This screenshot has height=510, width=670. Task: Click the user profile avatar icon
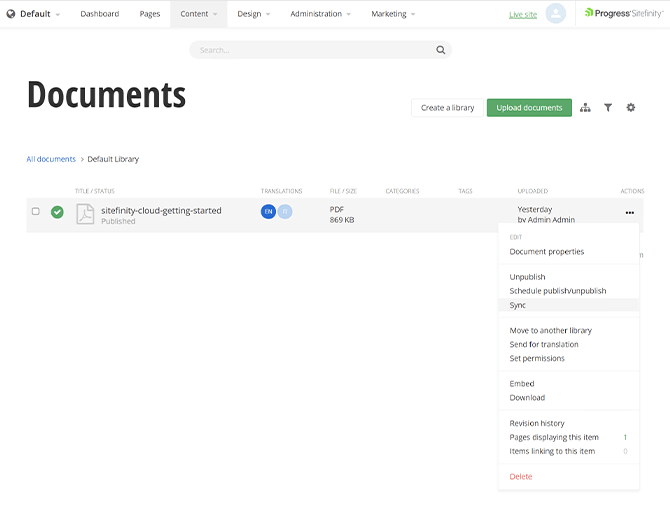click(x=556, y=14)
